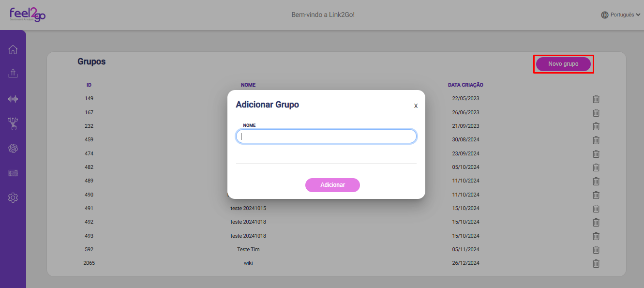Image resolution: width=644 pixels, height=288 pixels.
Task: Delete the Teste Tim group
Action: 596,250
